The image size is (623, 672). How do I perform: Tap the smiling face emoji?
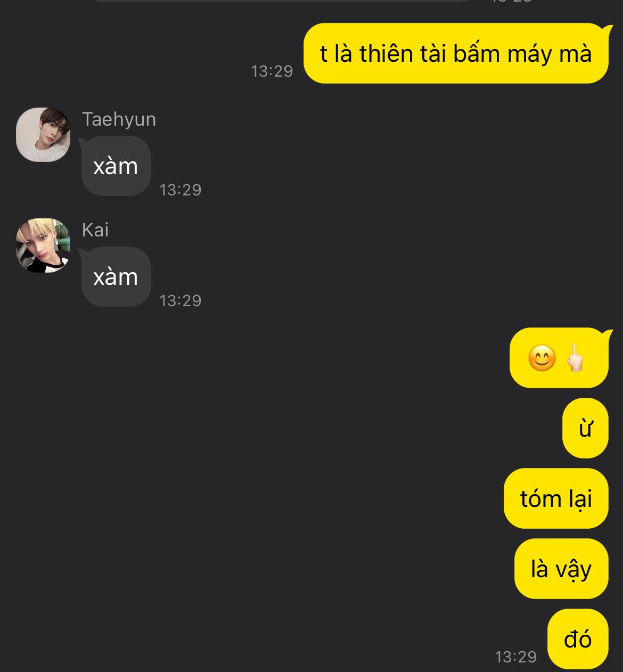point(542,358)
